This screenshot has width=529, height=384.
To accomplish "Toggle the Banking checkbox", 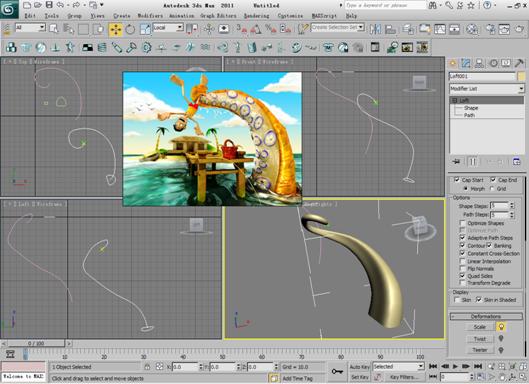I will tap(490, 246).
